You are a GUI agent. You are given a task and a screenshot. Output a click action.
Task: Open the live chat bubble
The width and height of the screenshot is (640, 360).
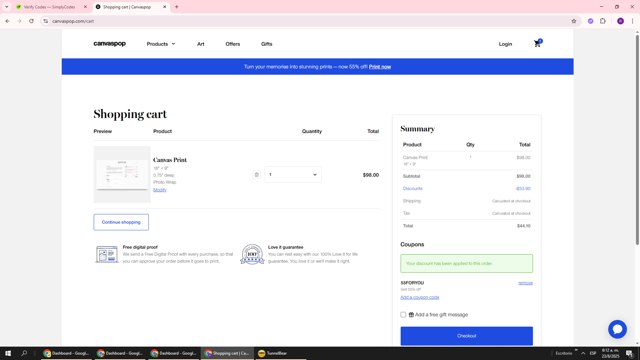617,329
